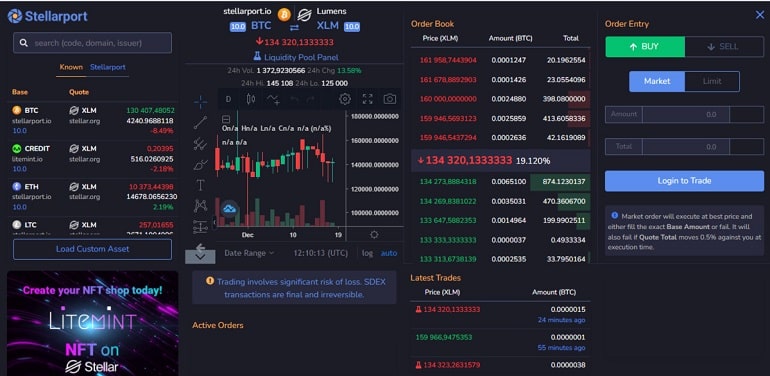
Task: Click the TradingView cloud logo on chart
Action: coord(229,209)
